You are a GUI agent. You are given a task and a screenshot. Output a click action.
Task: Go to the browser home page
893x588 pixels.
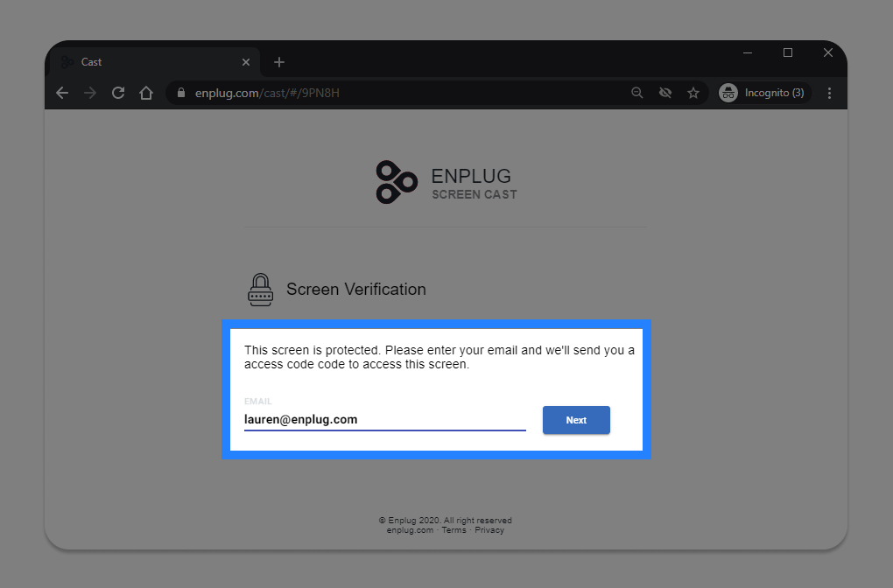[146, 93]
